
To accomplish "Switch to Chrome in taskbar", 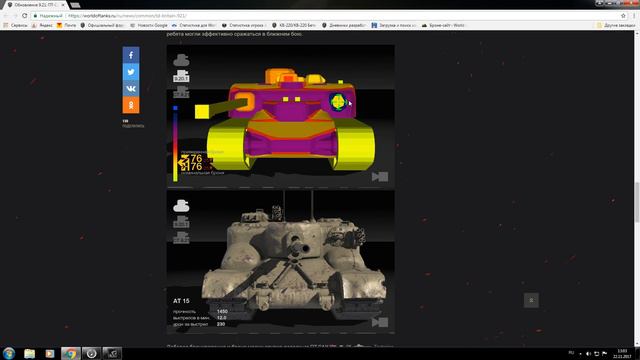I will coord(70,353).
